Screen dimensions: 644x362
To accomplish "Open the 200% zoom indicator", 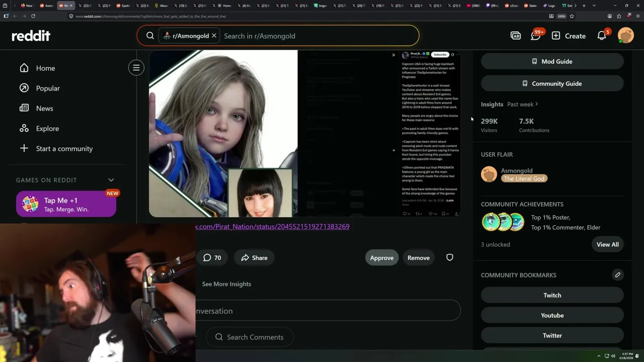I will (x=561, y=16).
